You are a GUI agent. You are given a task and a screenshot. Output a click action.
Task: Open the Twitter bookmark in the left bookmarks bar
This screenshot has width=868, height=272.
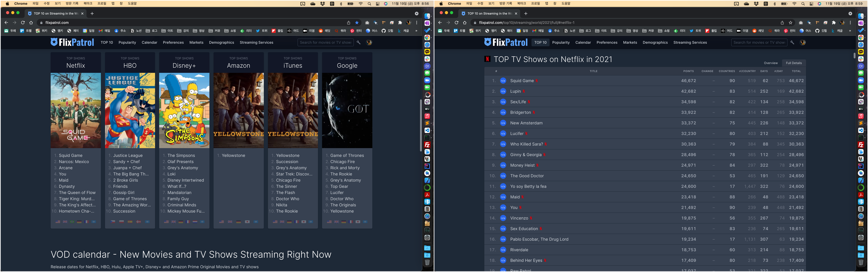coord(261,31)
